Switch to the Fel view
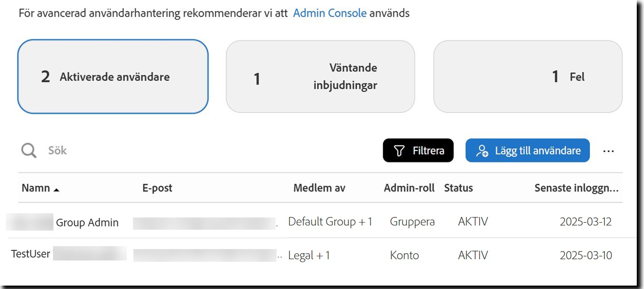 click(x=528, y=76)
